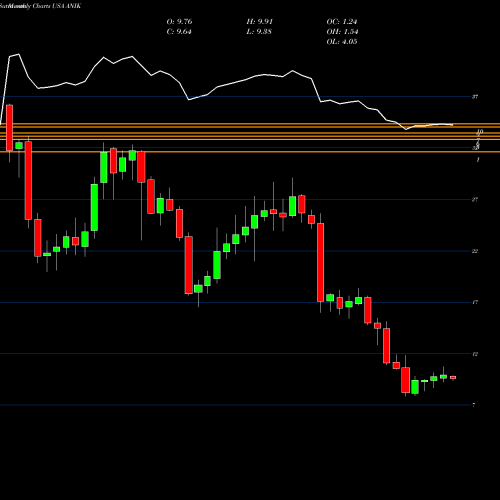This screenshot has width=500, height=500.
Task: Click the "OH: 1.54" reading
Action: [x=342, y=32]
